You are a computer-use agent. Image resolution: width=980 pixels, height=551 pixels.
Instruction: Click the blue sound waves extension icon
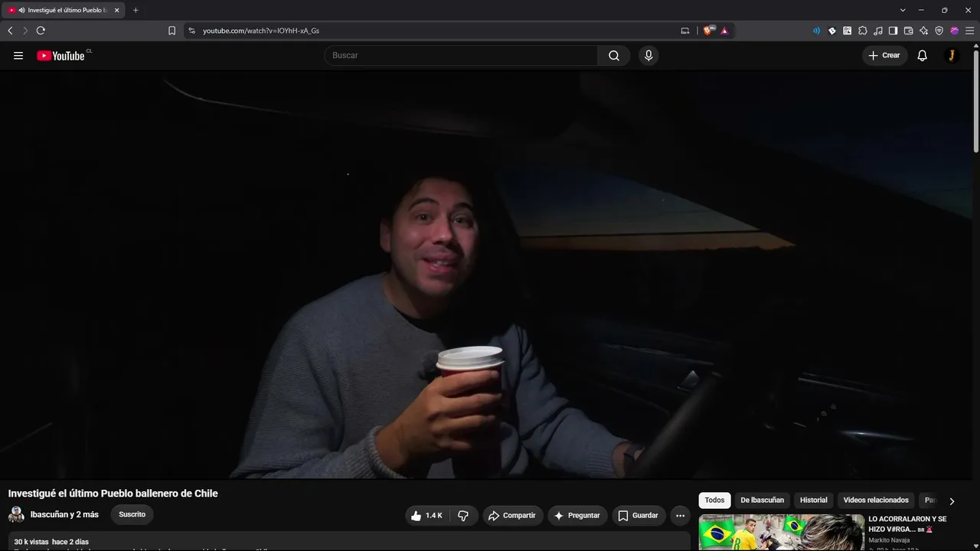point(816,31)
